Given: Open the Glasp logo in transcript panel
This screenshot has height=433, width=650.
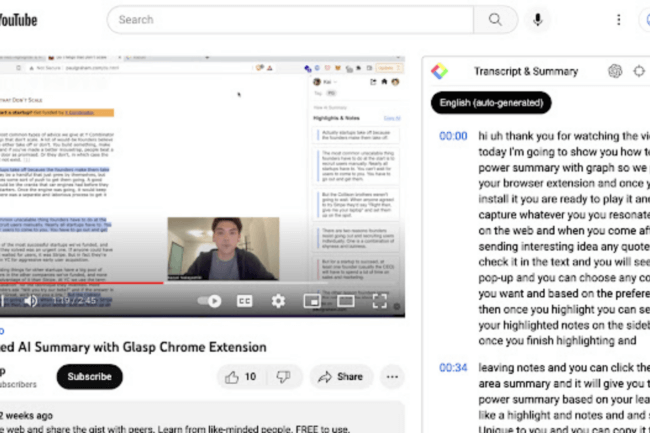Looking at the screenshot, I should 439,71.
